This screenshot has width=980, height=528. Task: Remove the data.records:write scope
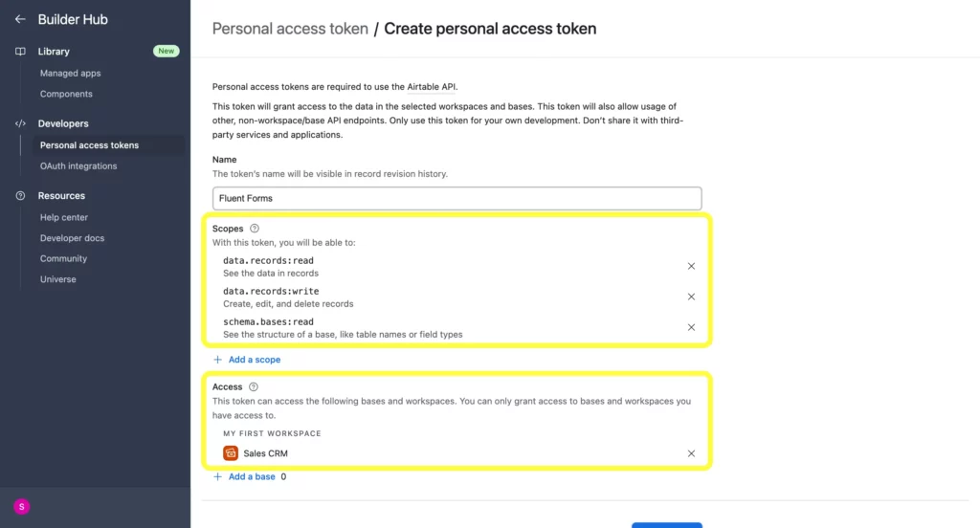[691, 297]
